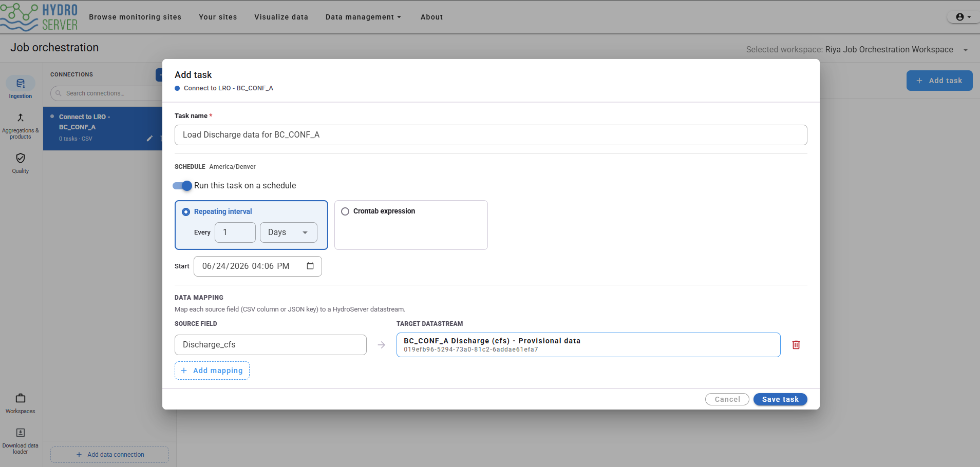Open the target datastream selector
980x467 pixels.
[588, 345]
